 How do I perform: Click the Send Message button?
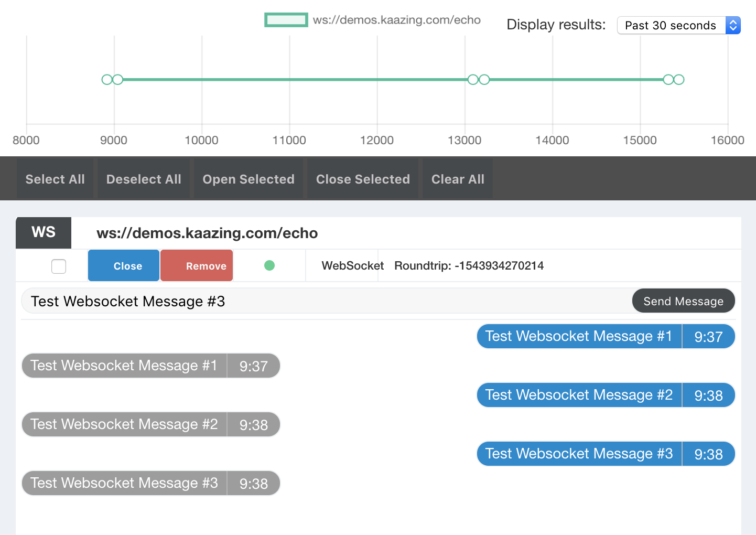click(683, 301)
